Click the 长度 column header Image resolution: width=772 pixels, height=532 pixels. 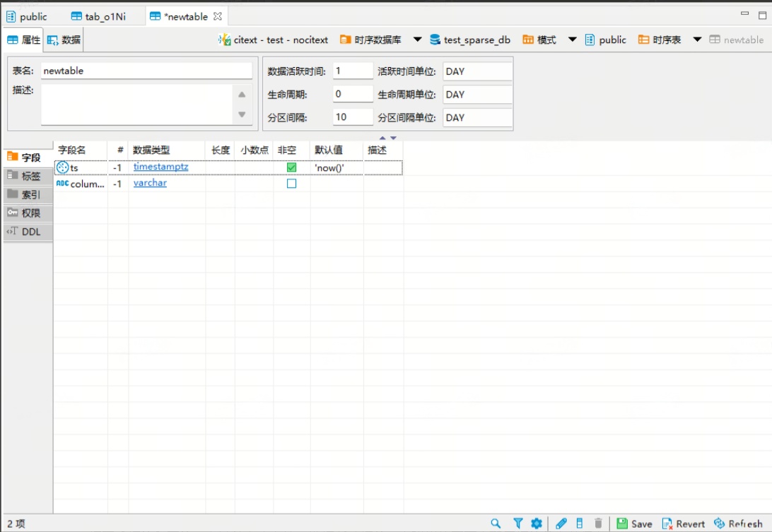click(x=220, y=150)
